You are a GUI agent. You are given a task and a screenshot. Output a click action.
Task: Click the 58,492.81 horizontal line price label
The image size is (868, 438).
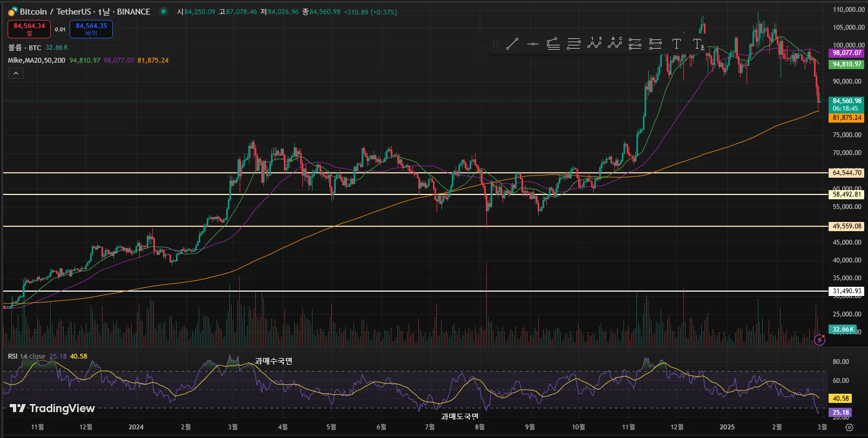(x=847, y=194)
